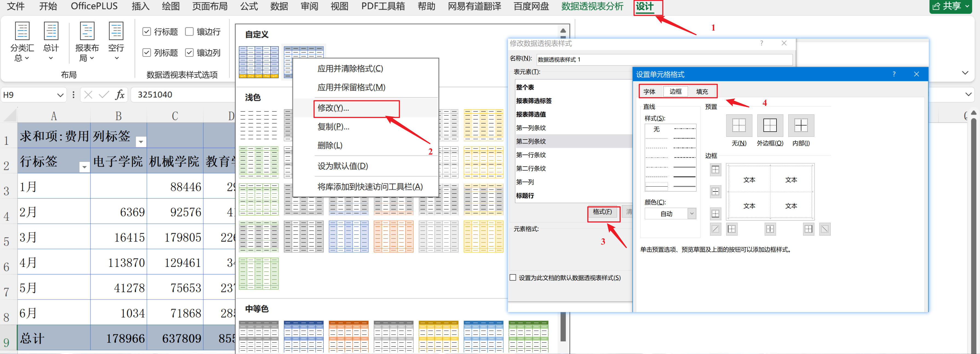
Task: Check 设置为此文档的默认数据透视表样式
Action: click(513, 277)
